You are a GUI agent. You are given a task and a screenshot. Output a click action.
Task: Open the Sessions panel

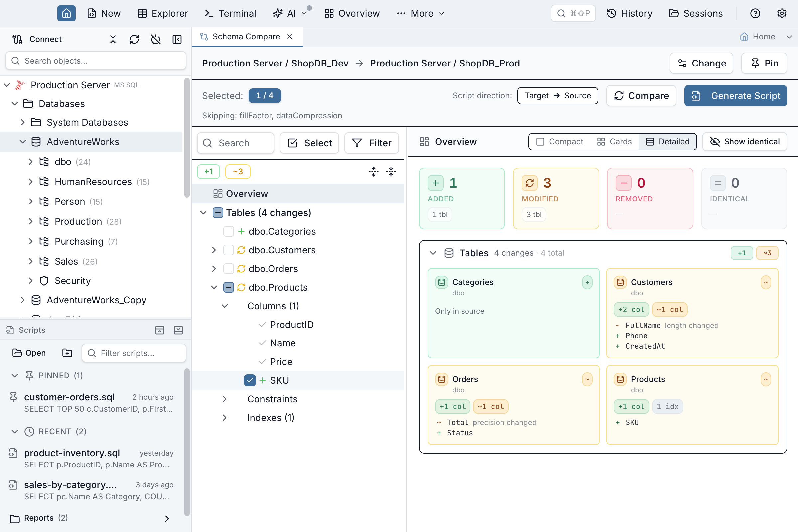coord(696,13)
